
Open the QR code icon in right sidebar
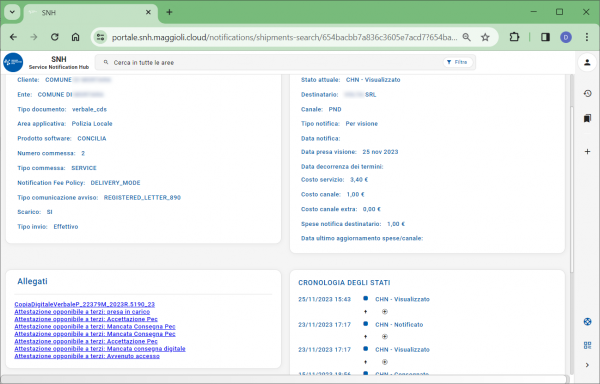click(x=587, y=345)
